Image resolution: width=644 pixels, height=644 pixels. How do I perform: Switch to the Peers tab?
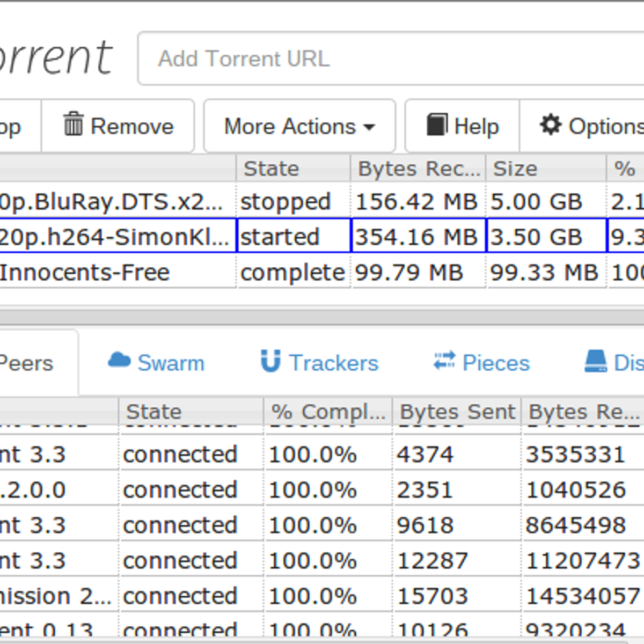click(27, 363)
